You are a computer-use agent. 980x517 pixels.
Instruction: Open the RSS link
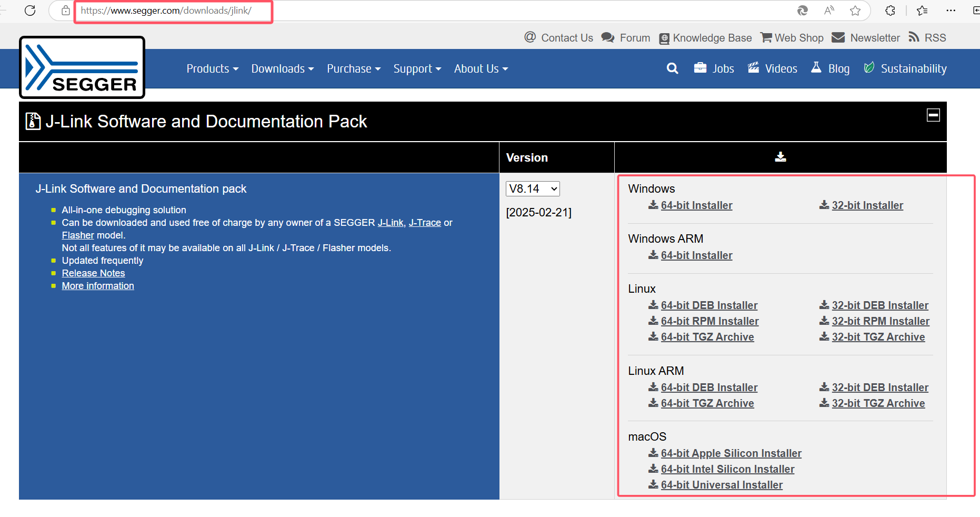click(x=935, y=38)
